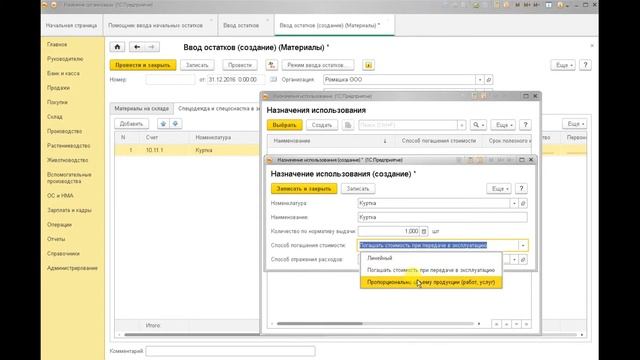Open Еще menu above the materials table
The image size is (640, 360).
(x=575, y=124)
